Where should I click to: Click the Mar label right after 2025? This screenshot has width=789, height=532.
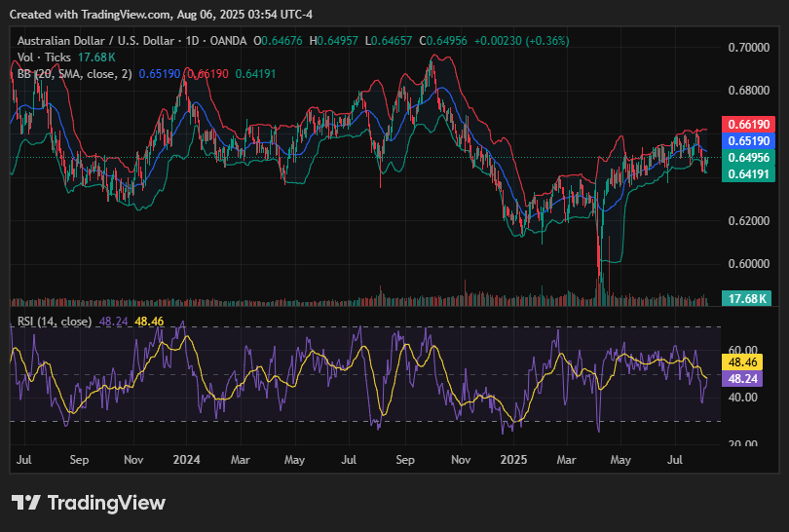[566, 460]
